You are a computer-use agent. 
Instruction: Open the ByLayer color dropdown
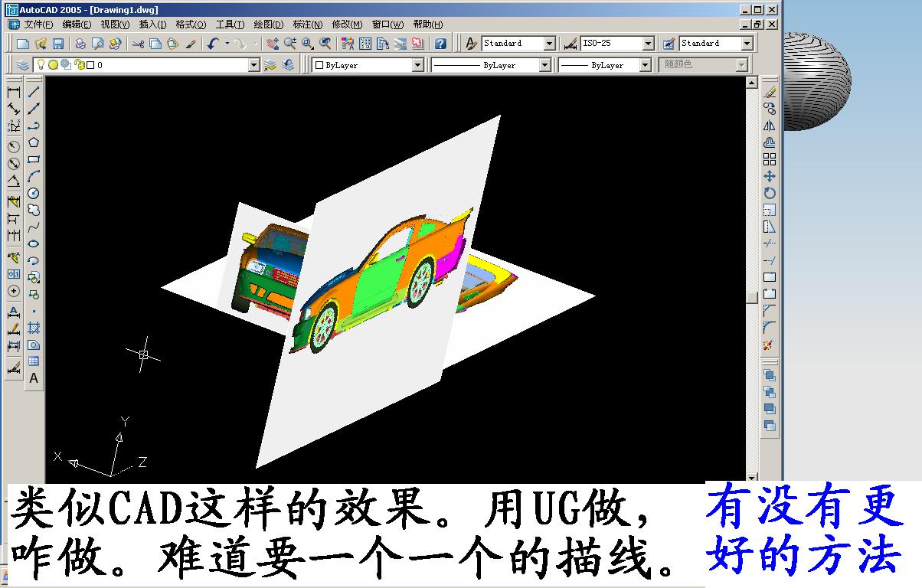click(x=418, y=65)
